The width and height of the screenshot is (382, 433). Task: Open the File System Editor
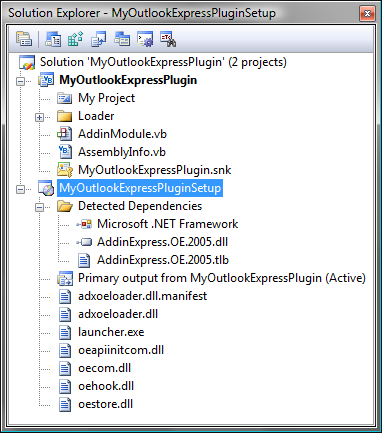[x=53, y=40]
